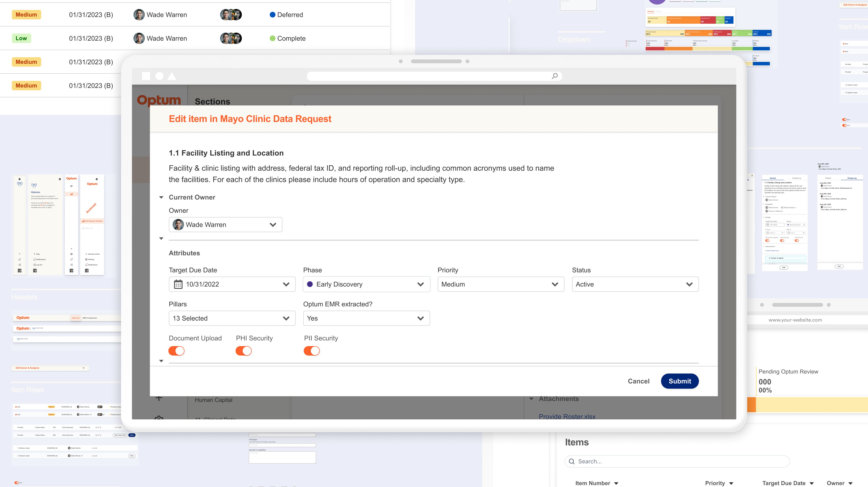Image resolution: width=868 pixels, height=487 pixels.
Task: Click the Cancel button in edit dialog
Action: [638, 381]
